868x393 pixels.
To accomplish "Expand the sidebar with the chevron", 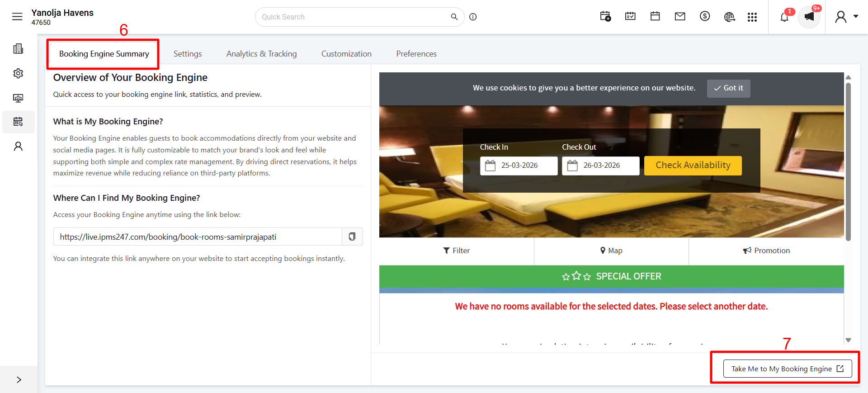I will 19,379.
